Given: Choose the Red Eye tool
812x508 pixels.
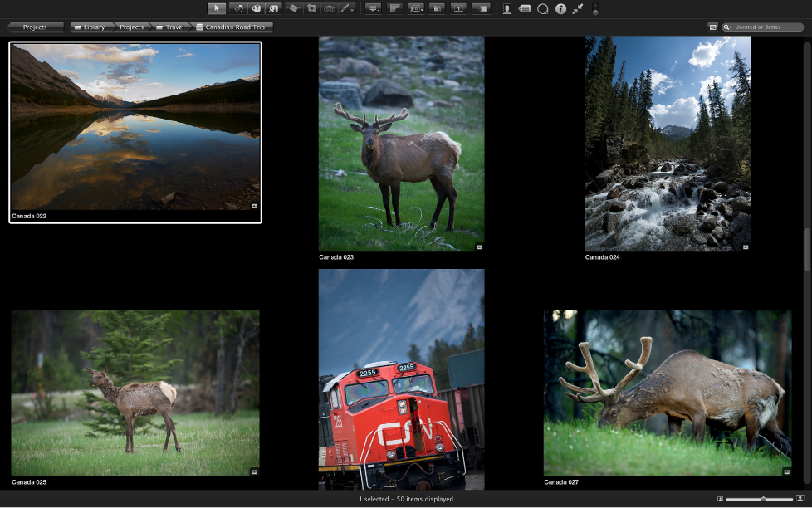Looking at the screenshot, I should tap(330, 8).
